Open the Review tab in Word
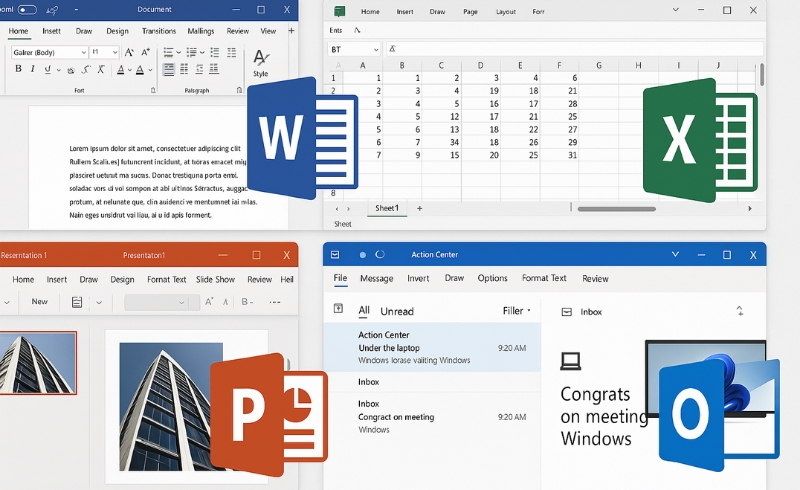Image resolution: width=800 pixels, height=490 pixels. click(238, 31)
